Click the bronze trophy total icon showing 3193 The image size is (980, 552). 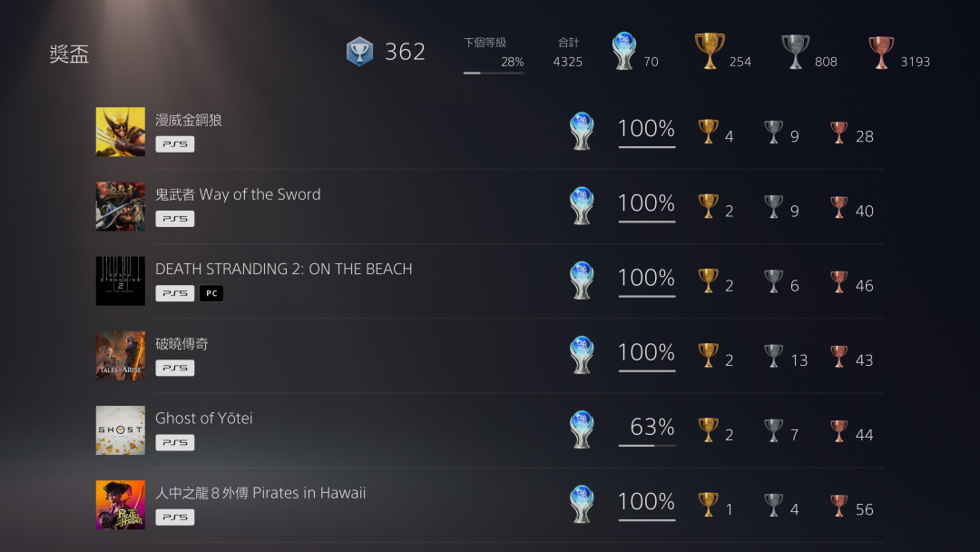click(x=880, y=53)
